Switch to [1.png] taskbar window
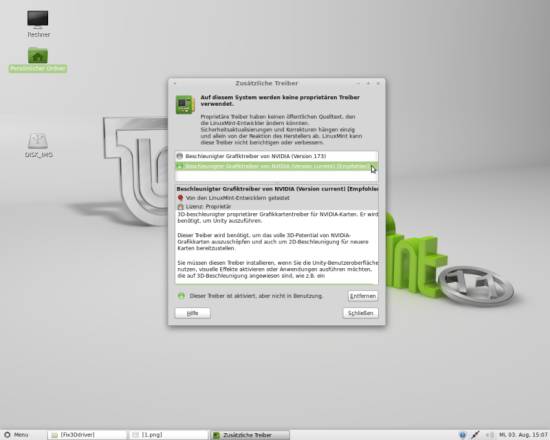This screenshot has width=550, height=440. click(x=168, y=435)
